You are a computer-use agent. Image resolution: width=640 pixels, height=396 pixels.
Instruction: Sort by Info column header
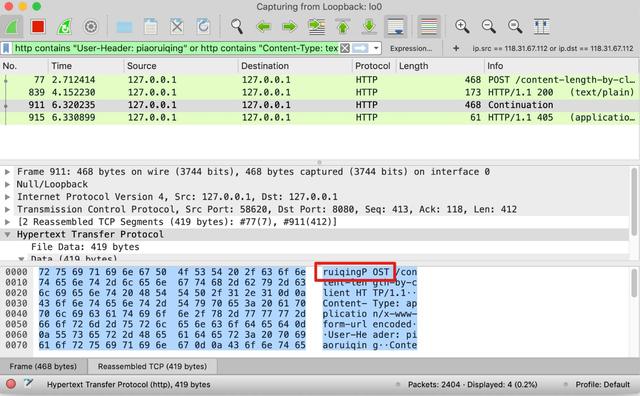pyautogui.click(x=561, y=66)
